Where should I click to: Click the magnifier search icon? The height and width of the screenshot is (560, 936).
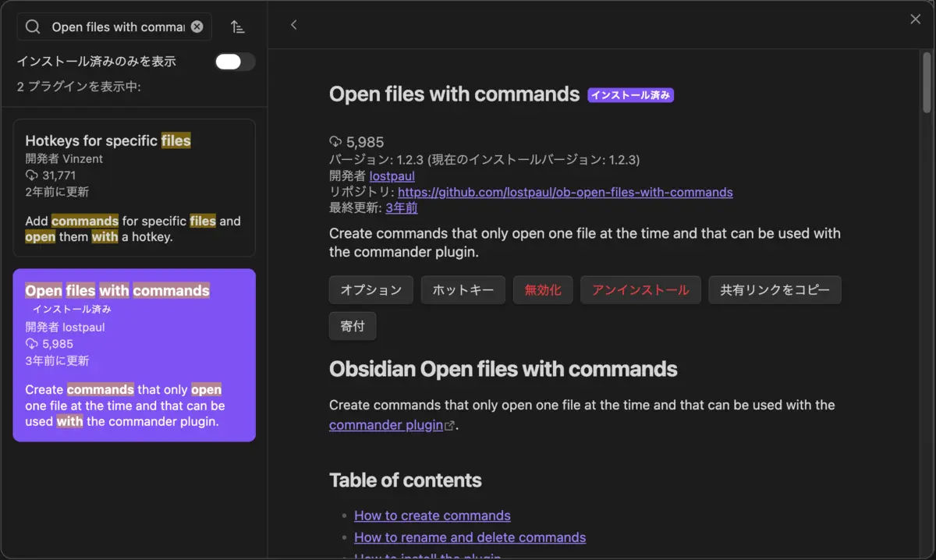coord(32,27)
